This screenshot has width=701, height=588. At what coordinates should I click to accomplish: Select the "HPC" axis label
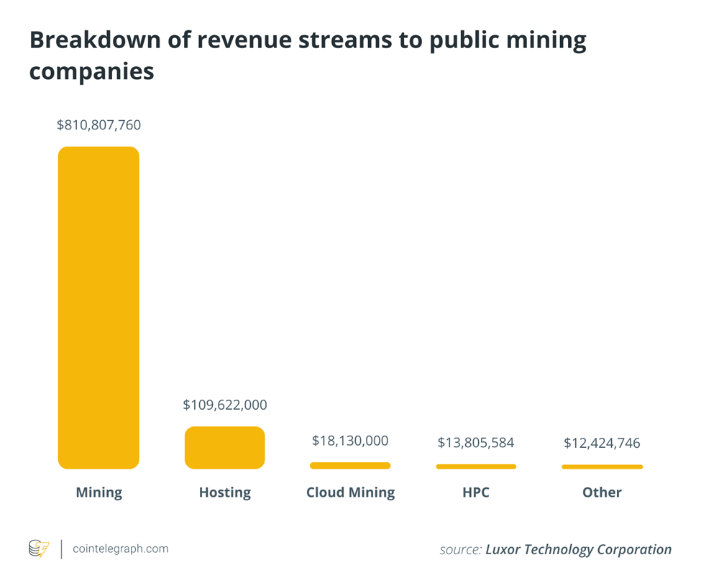pos(476,492)
